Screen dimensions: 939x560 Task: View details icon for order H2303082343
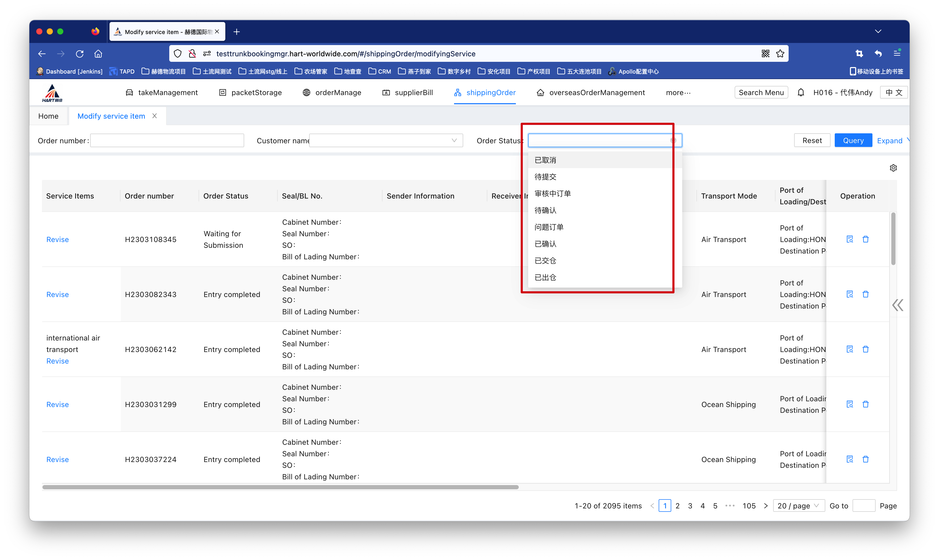(850, 294)
